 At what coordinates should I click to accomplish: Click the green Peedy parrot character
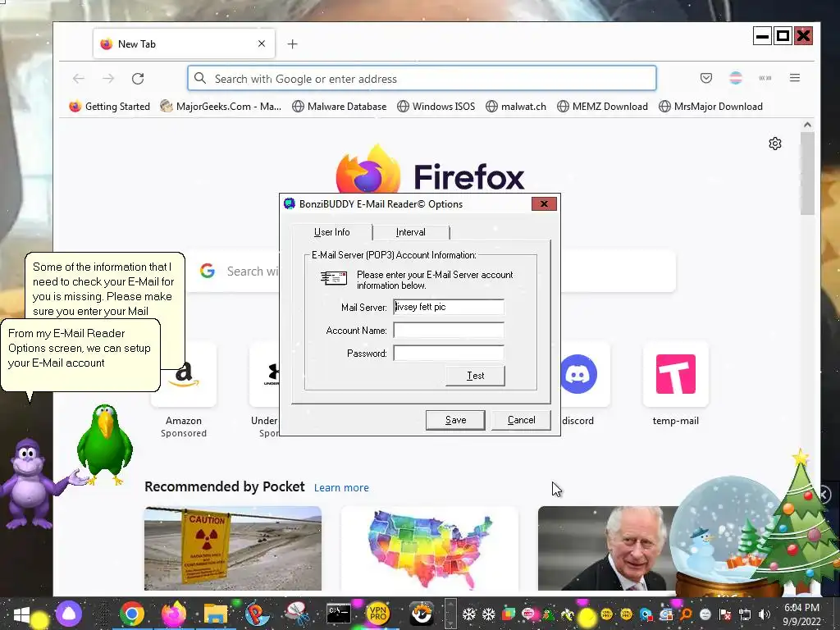[105, 445]
